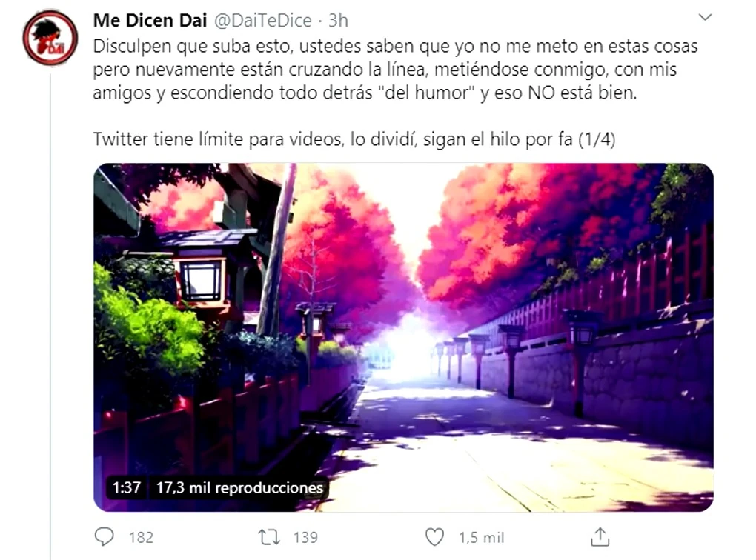Viewport: 756px width, 560px height.
Task: Click the 17,3 mil reproducciones label
Action: point(239,487)
